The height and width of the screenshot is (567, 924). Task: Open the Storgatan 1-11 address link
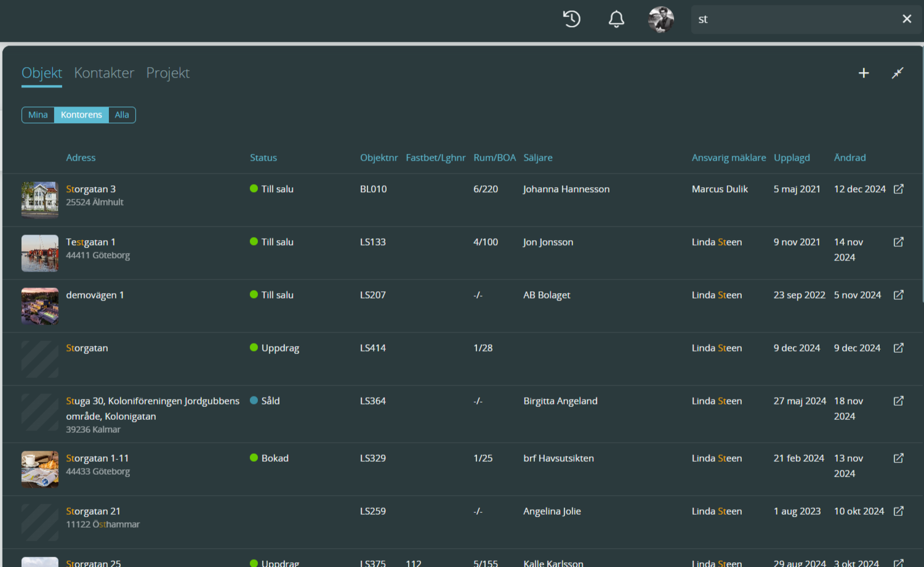tap(97, 458)
